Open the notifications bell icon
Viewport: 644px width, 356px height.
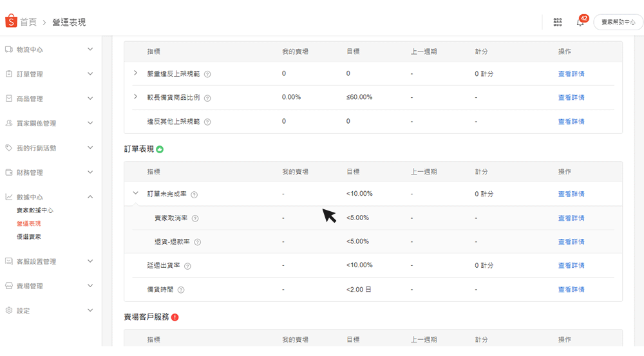580,23
